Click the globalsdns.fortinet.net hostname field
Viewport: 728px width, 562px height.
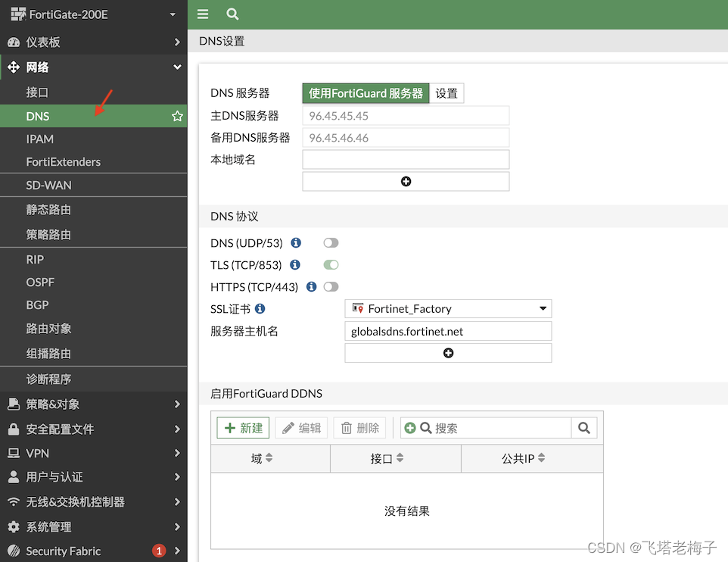pos(448,331)
